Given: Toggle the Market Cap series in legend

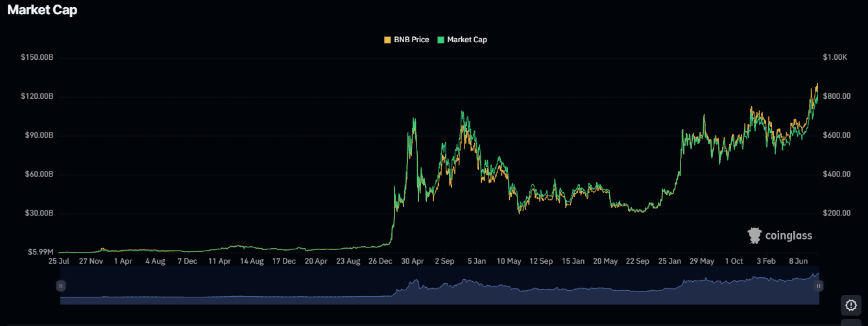Looking at the screenshot, I should (x=466, y=40).
